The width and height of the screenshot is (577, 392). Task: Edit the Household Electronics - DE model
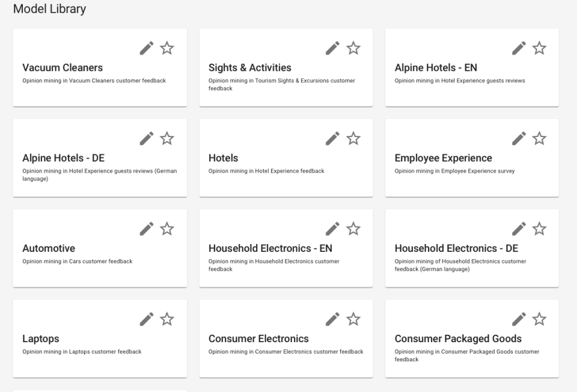[519, 228]
